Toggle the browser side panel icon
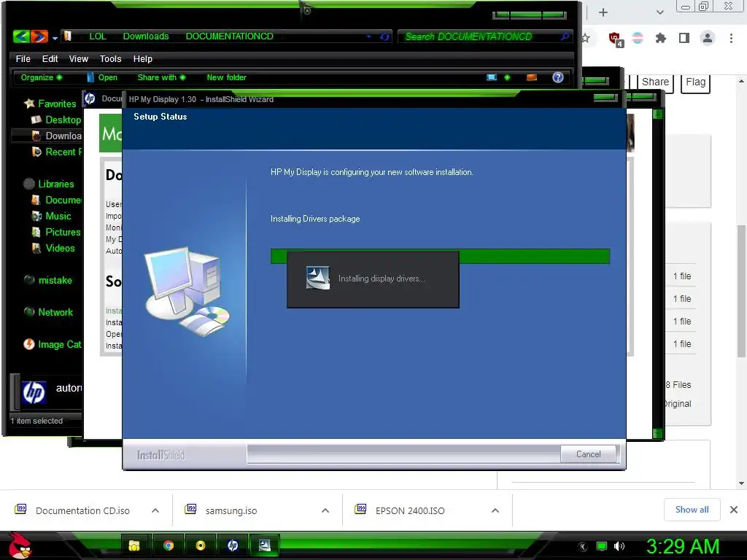The width and height of the screenshot is (747, 560). 684,38
